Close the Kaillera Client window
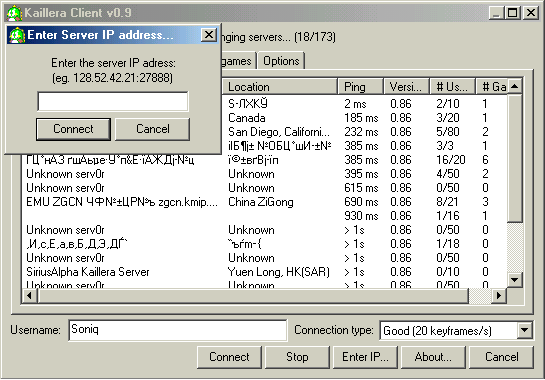This screenshot has width=545, height=380. 531,13
